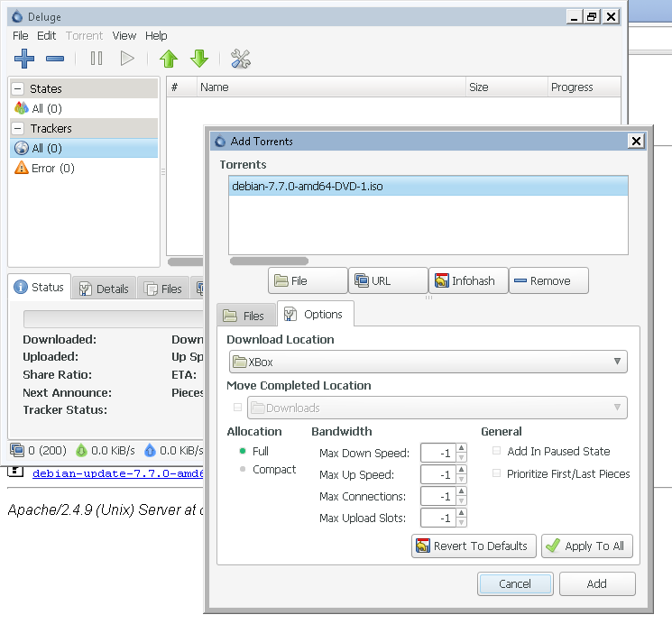Click the # column header
The height and width of the screenshot is (624, 672).
click(x=181, y=87)
